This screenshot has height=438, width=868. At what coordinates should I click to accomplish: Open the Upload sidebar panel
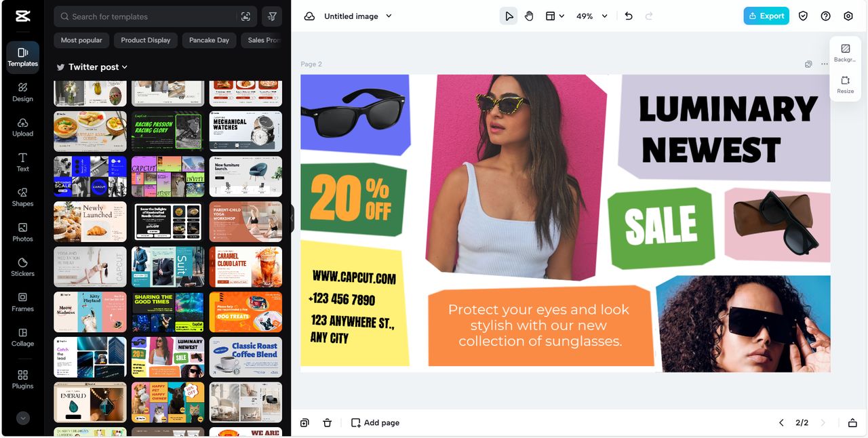point(22,127)
